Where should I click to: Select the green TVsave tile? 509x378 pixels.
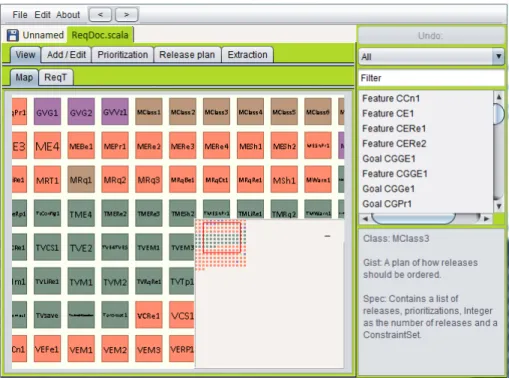[x=47, y=315]
